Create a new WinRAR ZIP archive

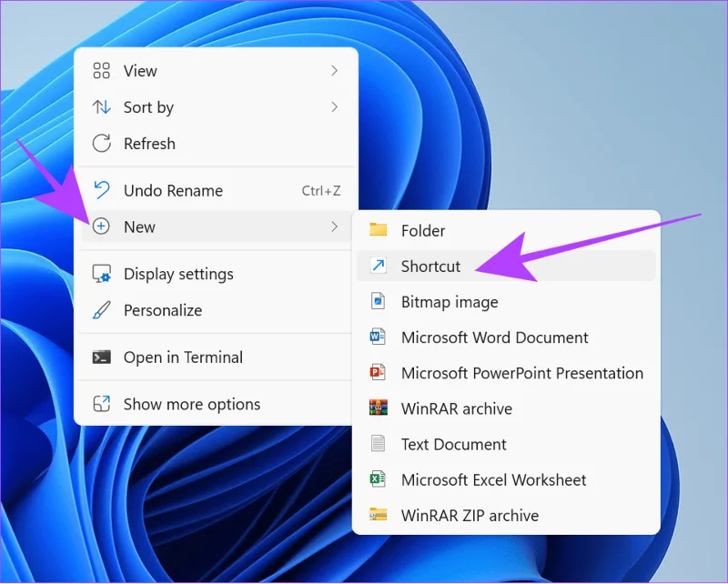[506, 515]
